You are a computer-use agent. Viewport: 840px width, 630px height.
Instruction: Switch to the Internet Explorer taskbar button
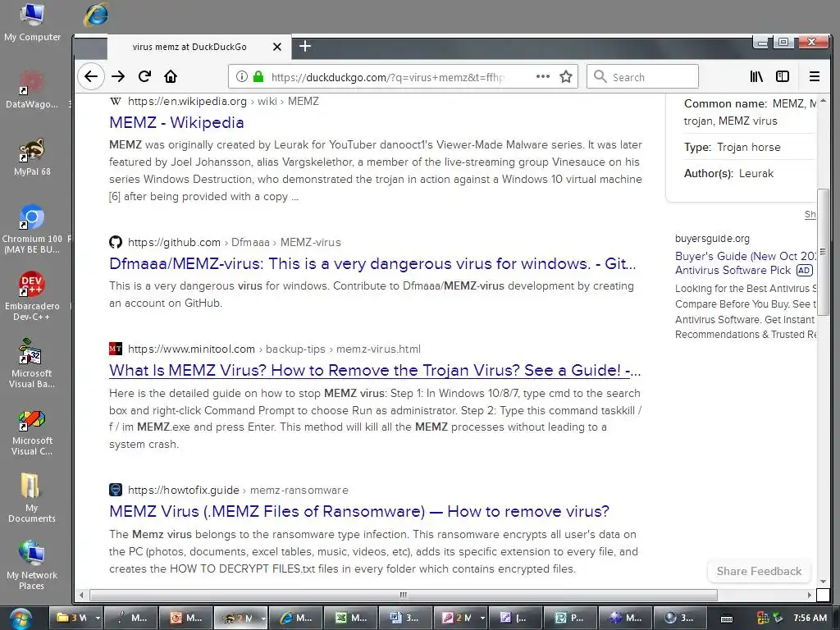[294, 618]
